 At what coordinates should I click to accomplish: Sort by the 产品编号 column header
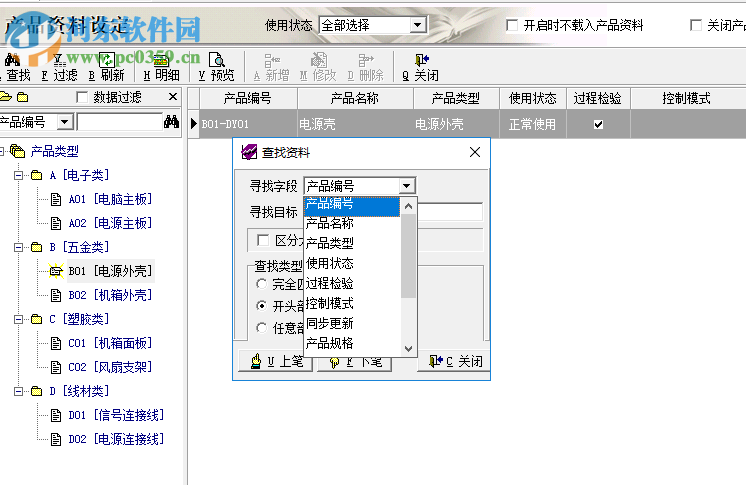248,99
